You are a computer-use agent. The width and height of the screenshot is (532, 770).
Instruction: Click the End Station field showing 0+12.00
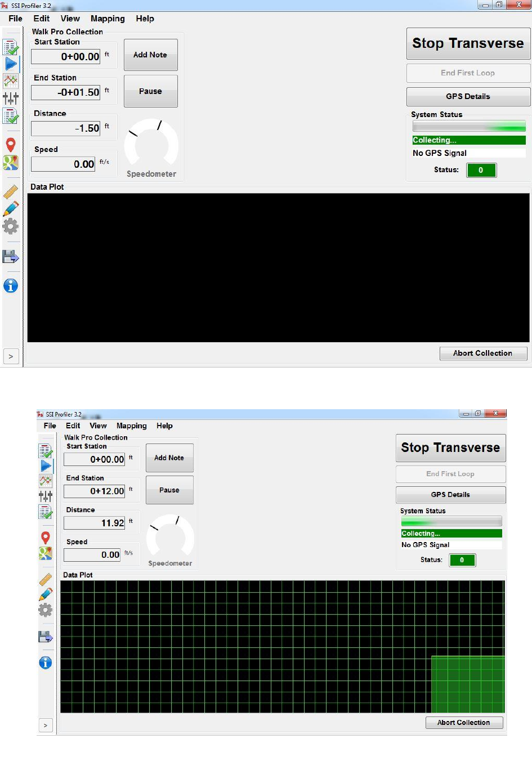click(x=94, y=491)
